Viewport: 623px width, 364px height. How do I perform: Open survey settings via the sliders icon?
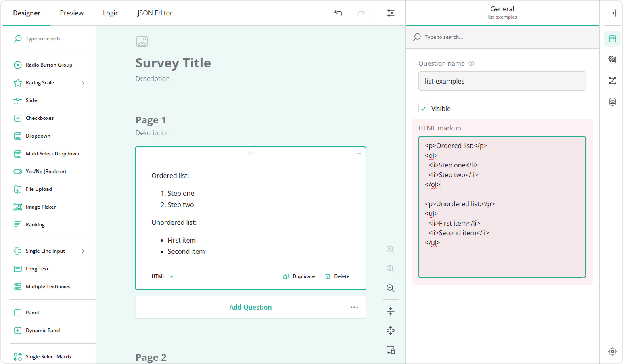coord(390,13)
